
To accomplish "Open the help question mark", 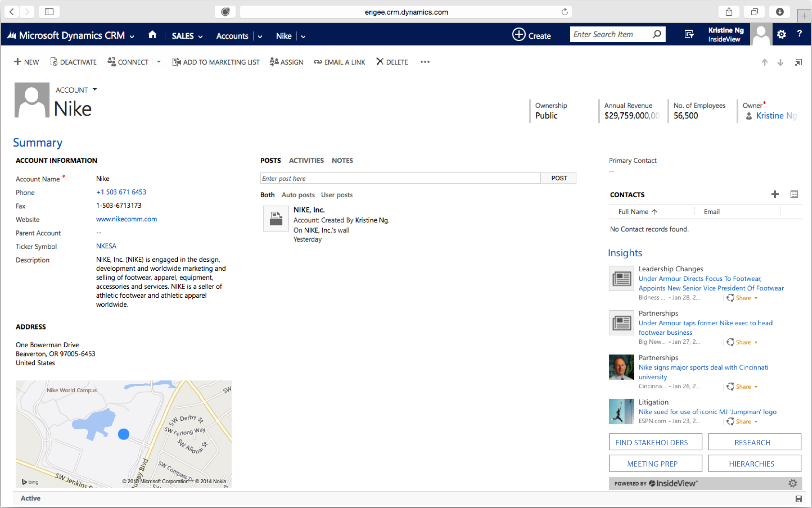I will click(800, 34).
